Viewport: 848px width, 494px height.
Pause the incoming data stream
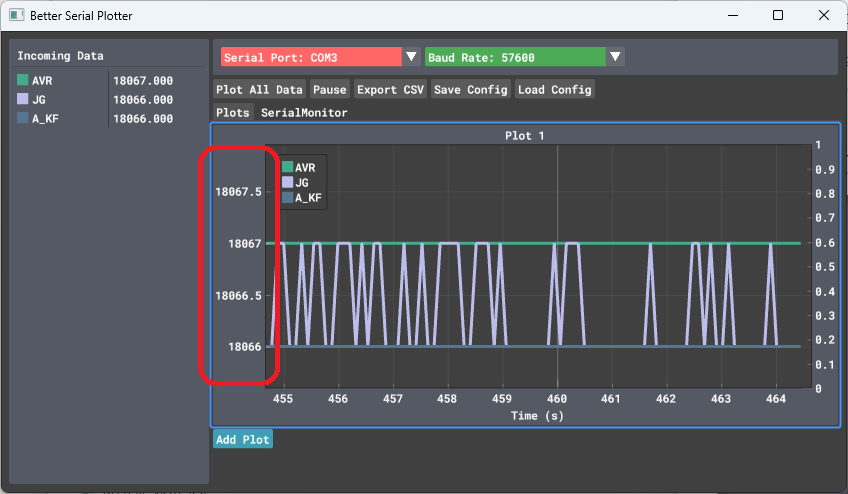click(x=329, y=89)
